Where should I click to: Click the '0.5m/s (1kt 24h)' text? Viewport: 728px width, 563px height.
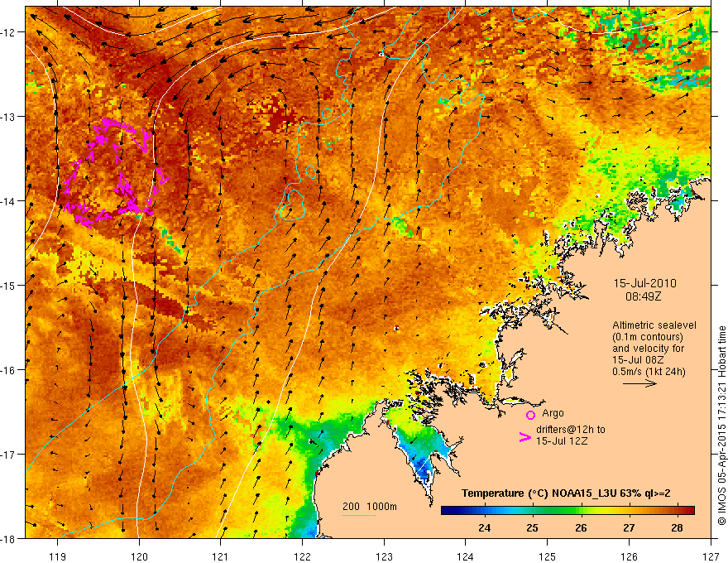[x=649, y=372]
